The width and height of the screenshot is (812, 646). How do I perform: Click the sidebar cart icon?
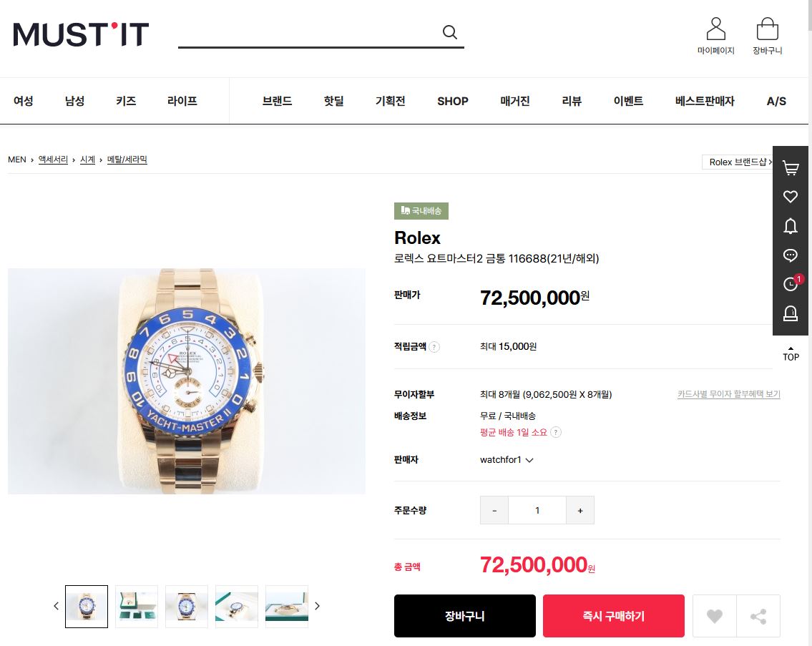coord(791,168)
